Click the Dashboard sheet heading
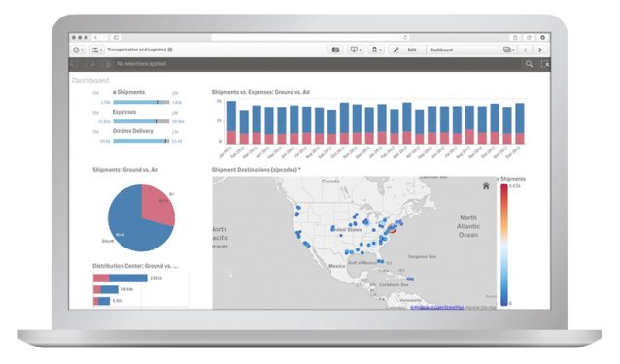Image resolution: width=620 pixels, height=364 pixels. click(x=90, y=81)
